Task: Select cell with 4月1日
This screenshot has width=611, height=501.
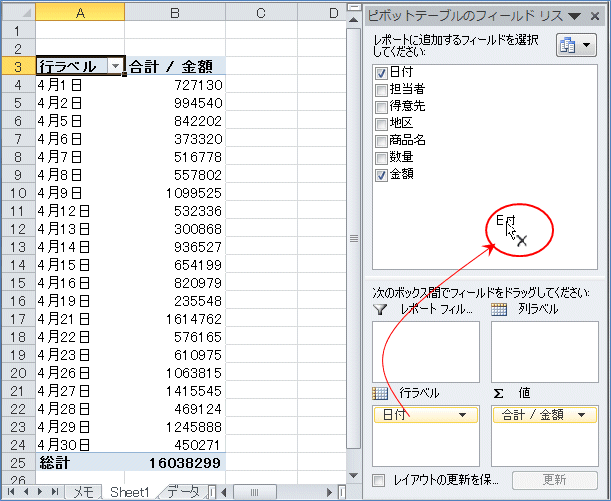Action: pos(80,85)
